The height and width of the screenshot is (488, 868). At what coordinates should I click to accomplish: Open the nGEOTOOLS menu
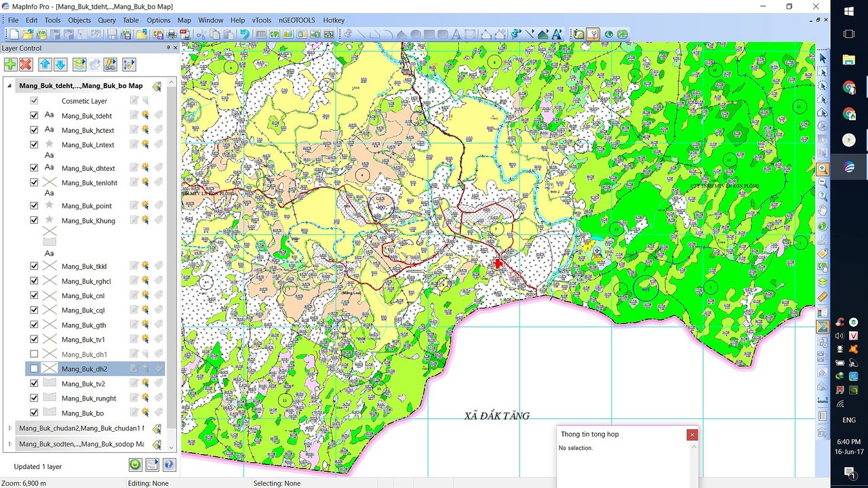pos(297,20)
